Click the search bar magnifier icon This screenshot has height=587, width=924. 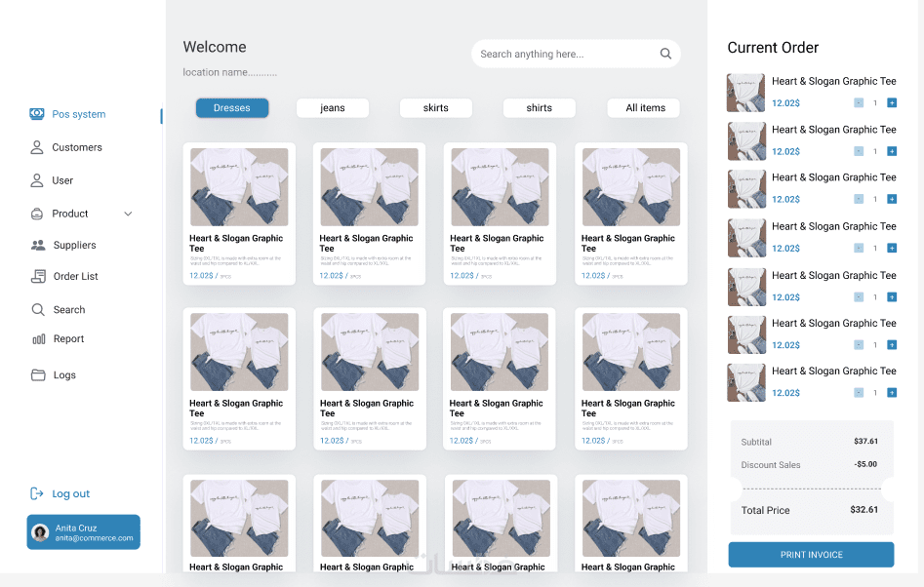click(665, 54)
